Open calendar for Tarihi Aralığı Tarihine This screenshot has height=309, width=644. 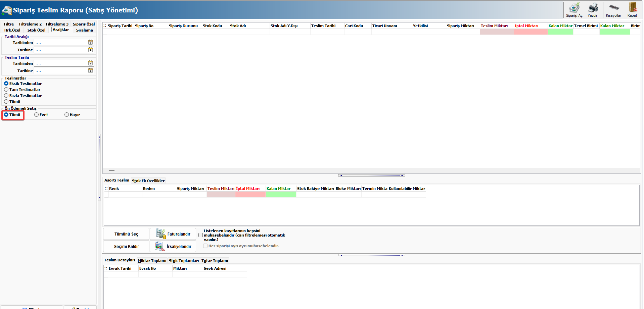click(90, 50)
